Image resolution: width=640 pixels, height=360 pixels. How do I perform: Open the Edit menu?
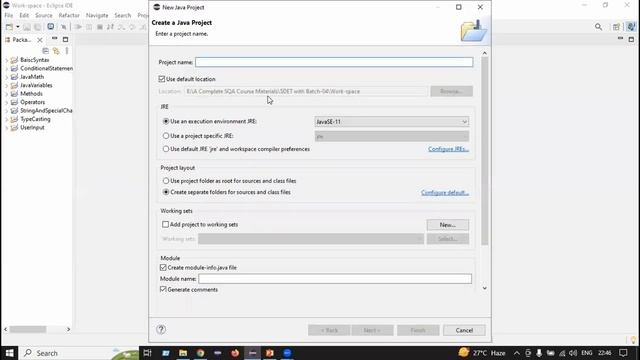click(x=24, y=15)
